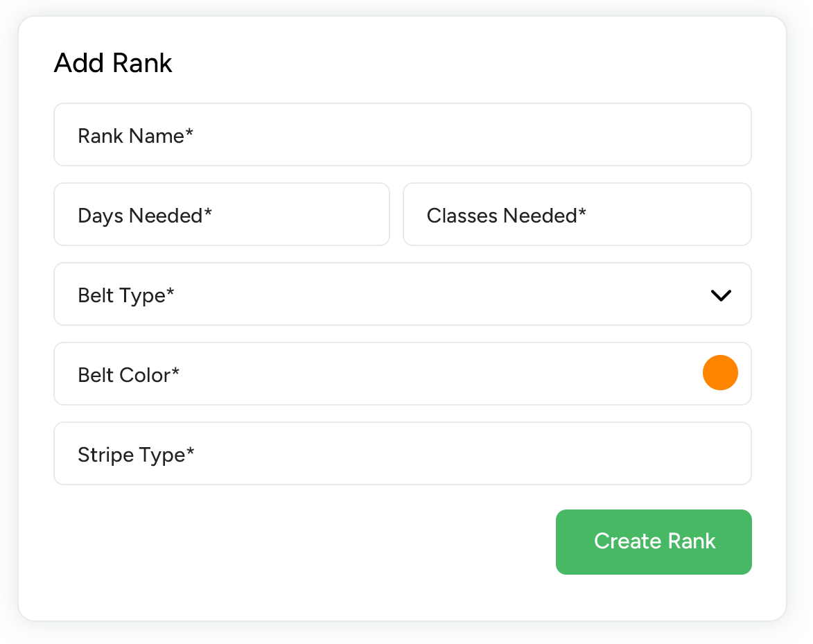Click the "Stripe Type*" placeholder text

tap(136, 455)
